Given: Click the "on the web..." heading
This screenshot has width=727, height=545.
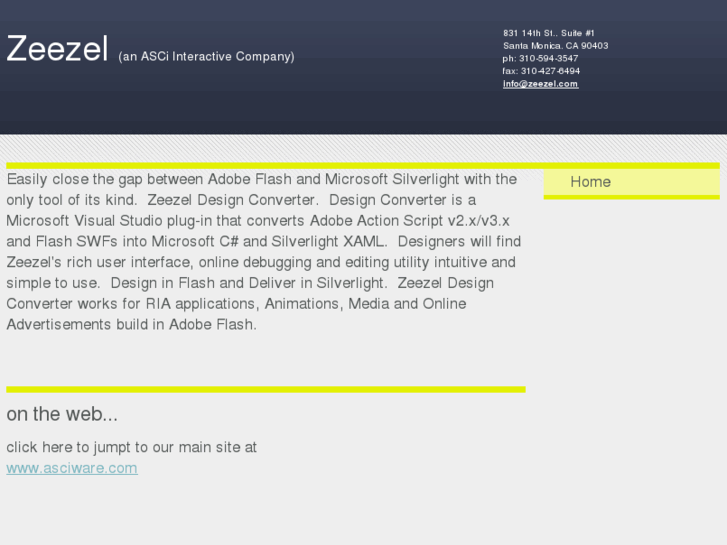Looking at the screenshot, I should [62, 414].
